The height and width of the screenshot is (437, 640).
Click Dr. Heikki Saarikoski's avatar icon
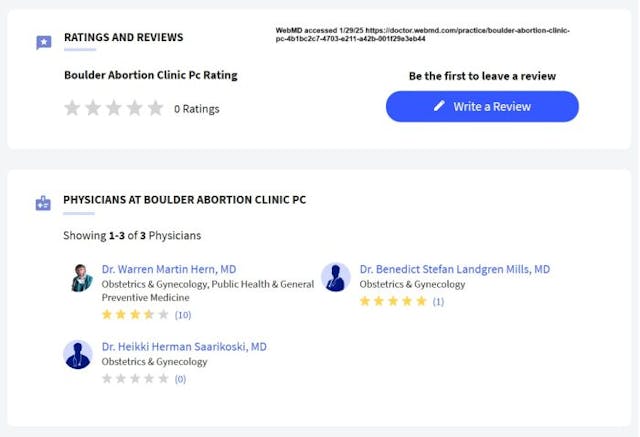click(x=78, y=354)
